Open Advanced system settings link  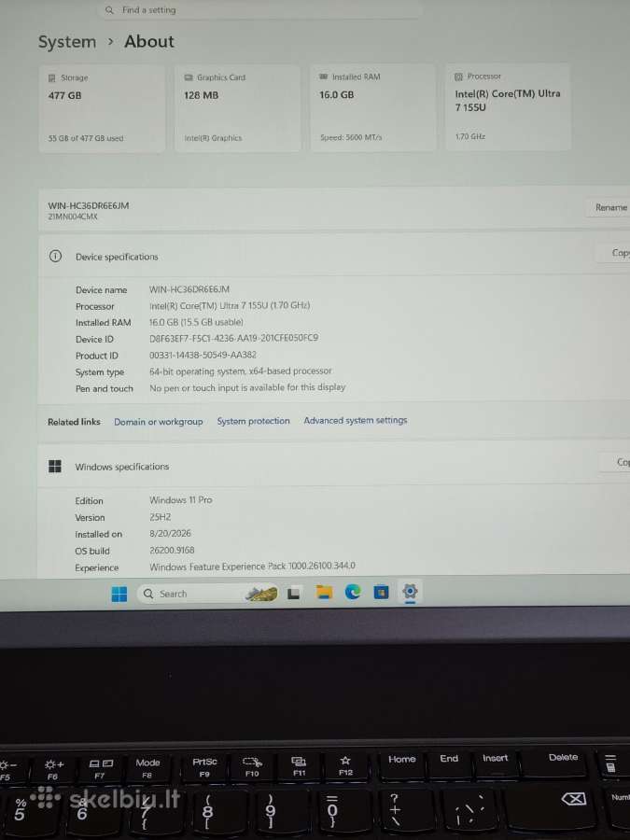tap(356, 421)
